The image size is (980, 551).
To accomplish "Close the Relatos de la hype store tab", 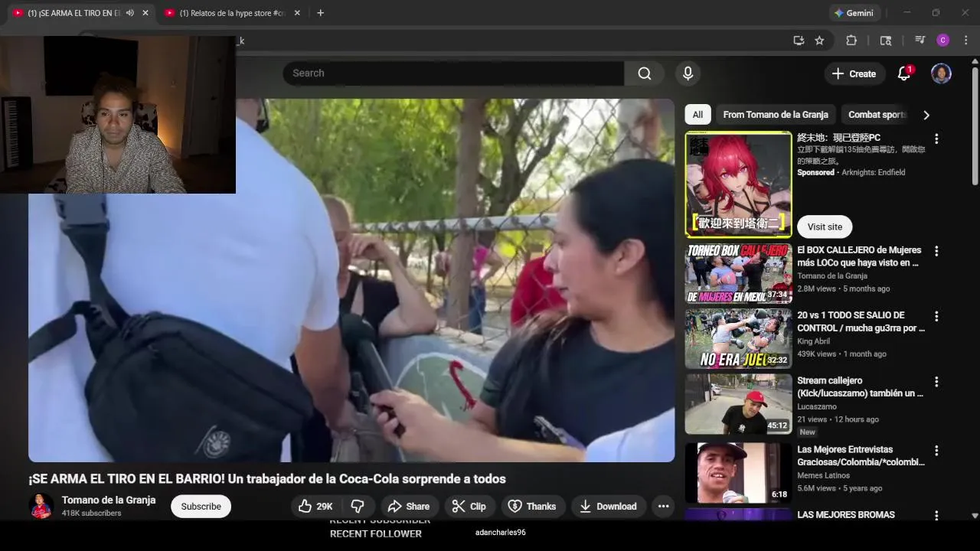I will click(297, 13).
